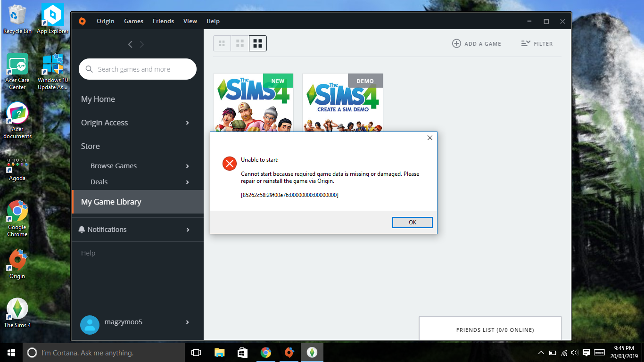Screen dimensions: 644x362
Task: Open Google Chrome desktop shortcut
Action: pos(17,218)
